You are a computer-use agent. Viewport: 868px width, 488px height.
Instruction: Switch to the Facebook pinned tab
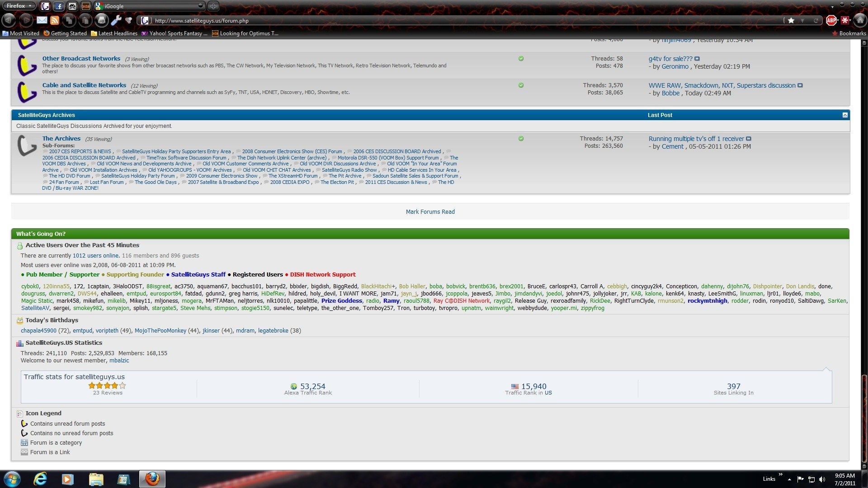tap(59, 6)
